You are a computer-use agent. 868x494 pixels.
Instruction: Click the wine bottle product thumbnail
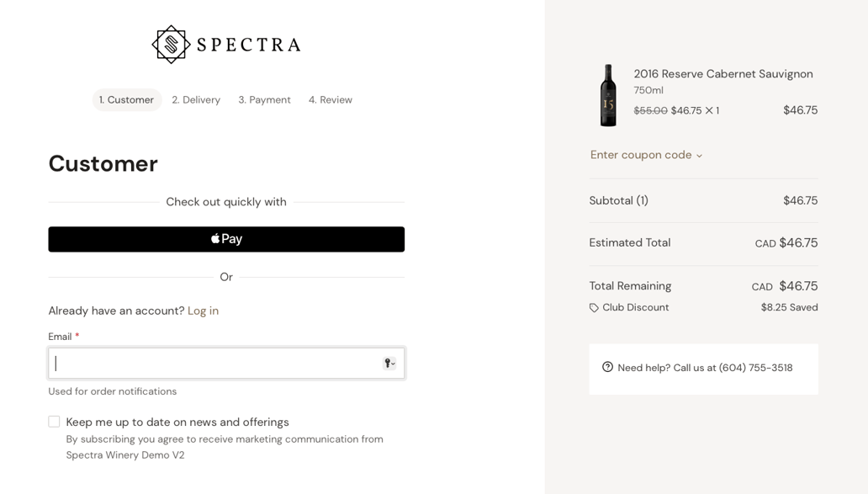[x=608, y=94]
